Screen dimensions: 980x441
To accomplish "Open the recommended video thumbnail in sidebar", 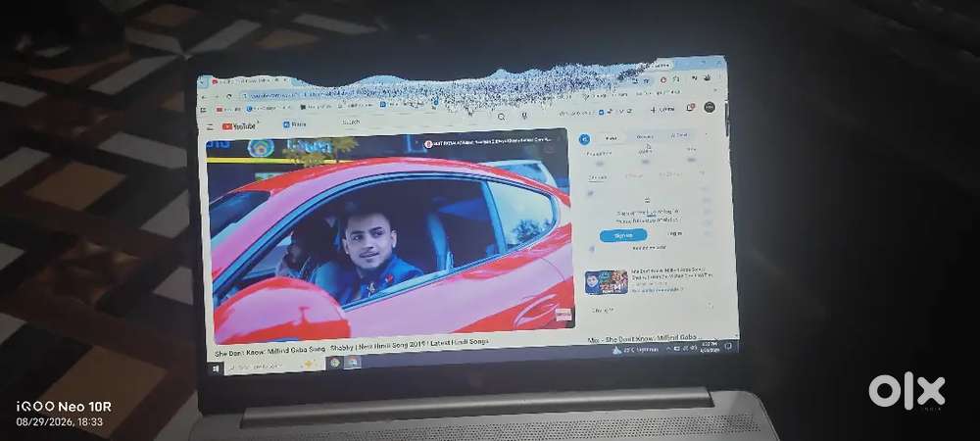I will (607, 282).
